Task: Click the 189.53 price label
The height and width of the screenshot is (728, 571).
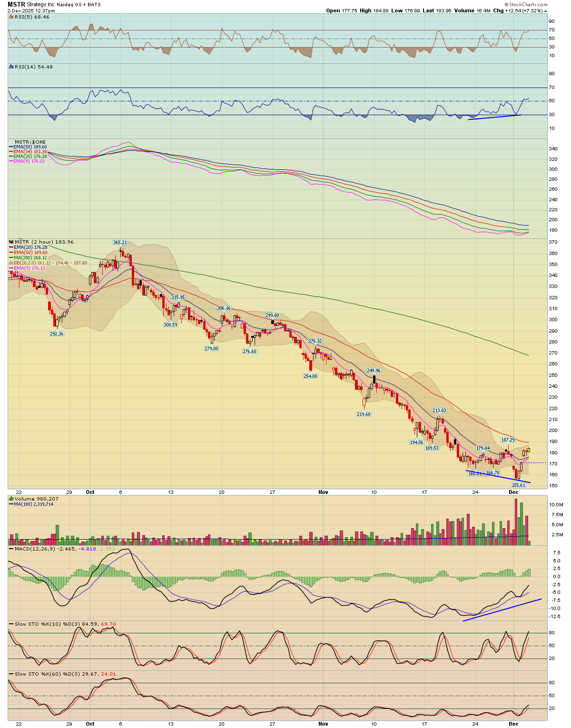Action: click(x=432, y=448)
